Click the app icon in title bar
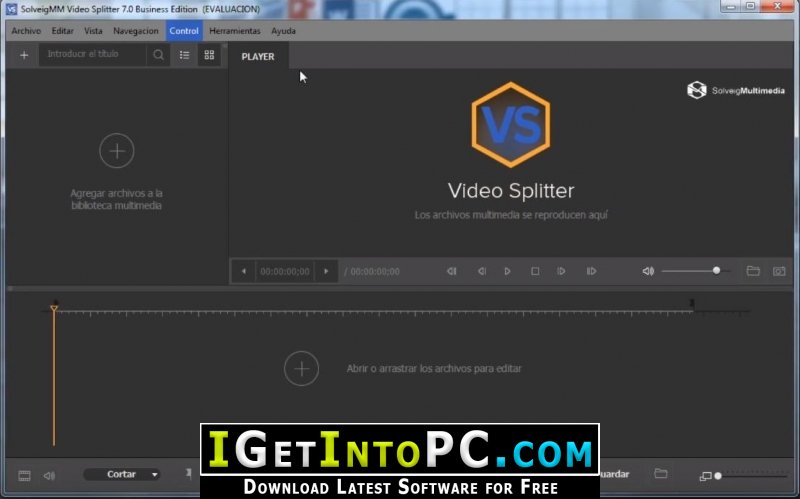 coord(11,9)
